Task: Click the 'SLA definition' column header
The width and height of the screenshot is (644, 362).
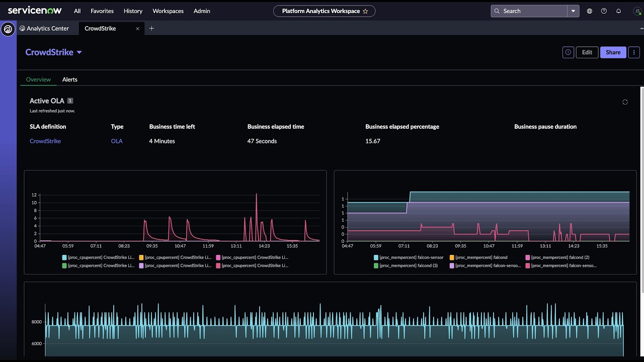Action: coord(48,127)
